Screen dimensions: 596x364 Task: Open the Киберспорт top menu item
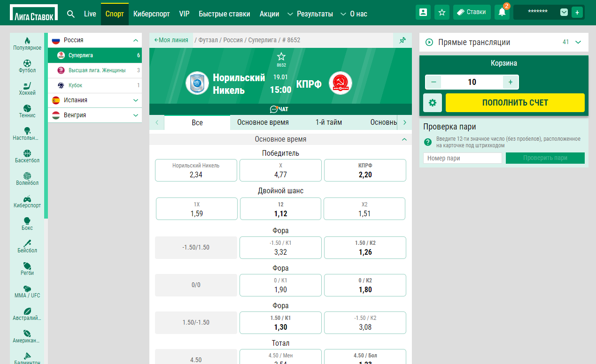coord(152,14)
